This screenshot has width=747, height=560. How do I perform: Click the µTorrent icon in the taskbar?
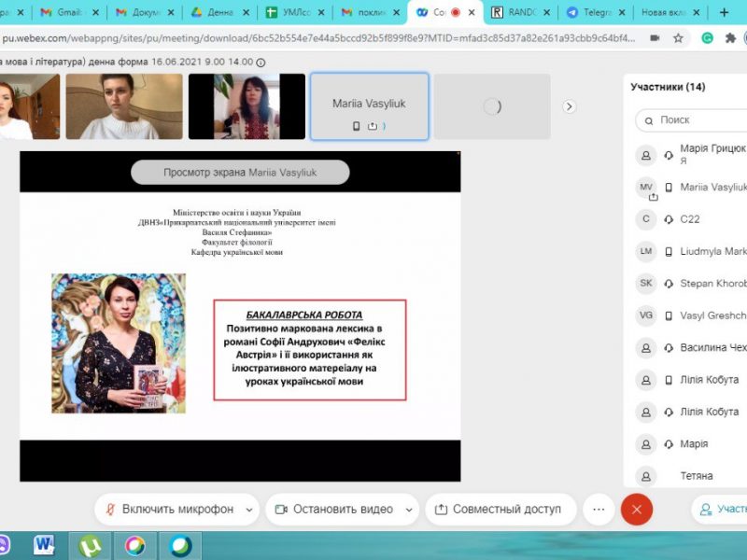coord(91,544)
